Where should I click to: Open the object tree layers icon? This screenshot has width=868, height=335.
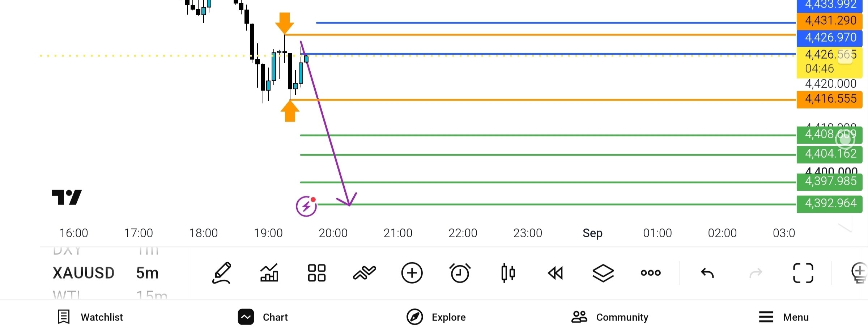(x=603, y=273)
